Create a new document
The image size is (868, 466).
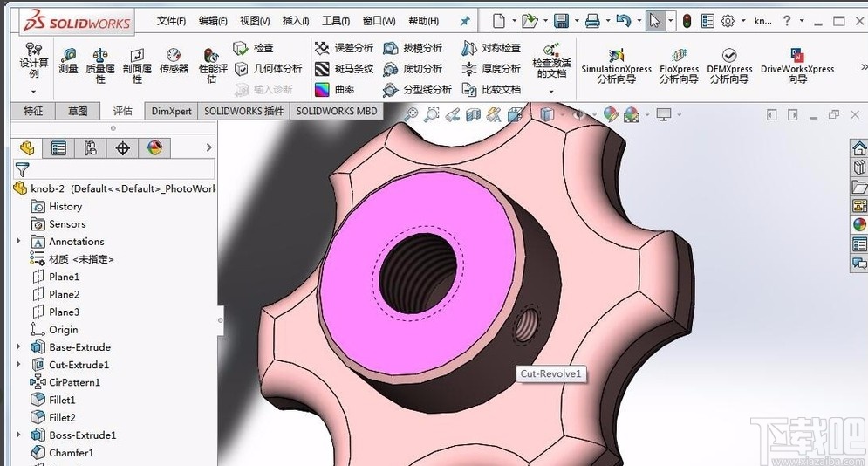click(499, 21)
